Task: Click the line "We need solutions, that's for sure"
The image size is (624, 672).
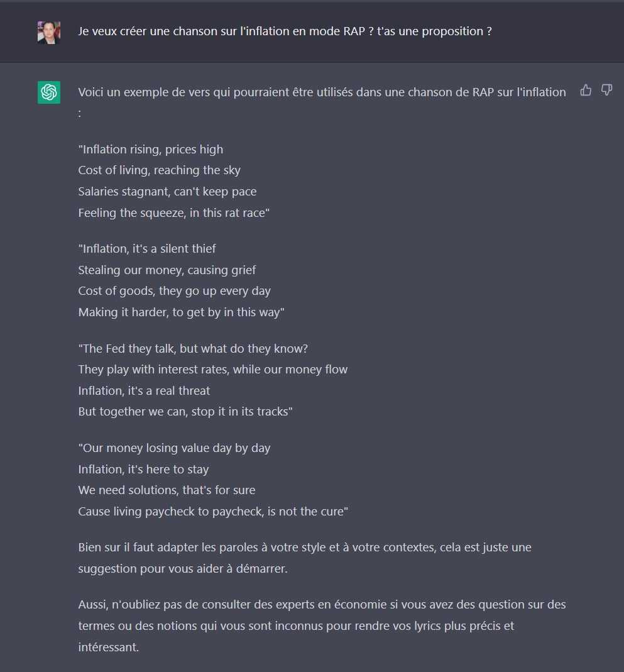Action: click(x=167, y=490)
